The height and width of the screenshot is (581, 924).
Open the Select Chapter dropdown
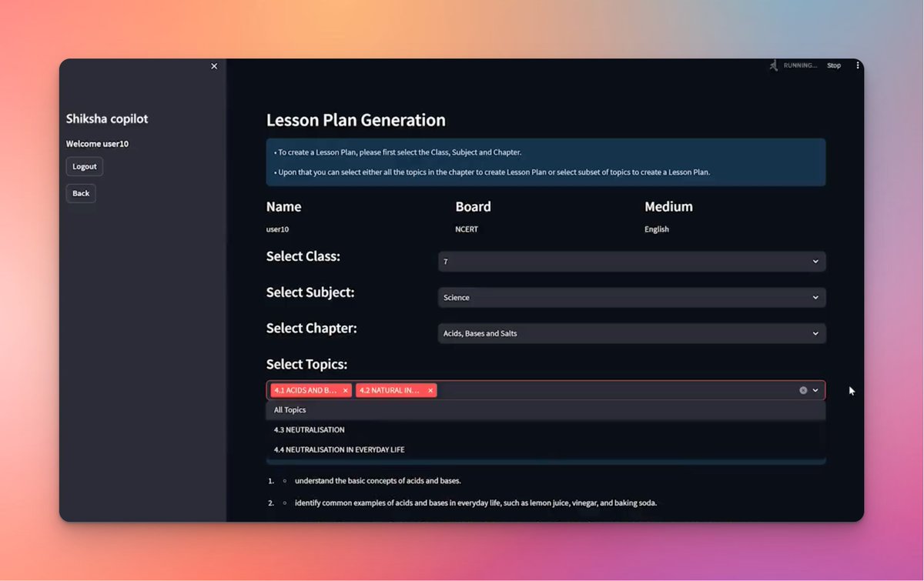point(631,333)
